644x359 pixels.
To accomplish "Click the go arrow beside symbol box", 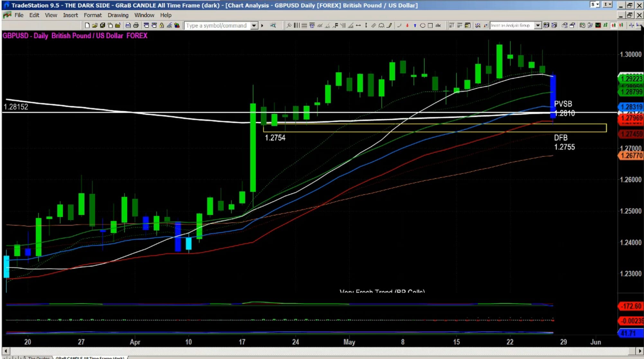I will [262, 25].
